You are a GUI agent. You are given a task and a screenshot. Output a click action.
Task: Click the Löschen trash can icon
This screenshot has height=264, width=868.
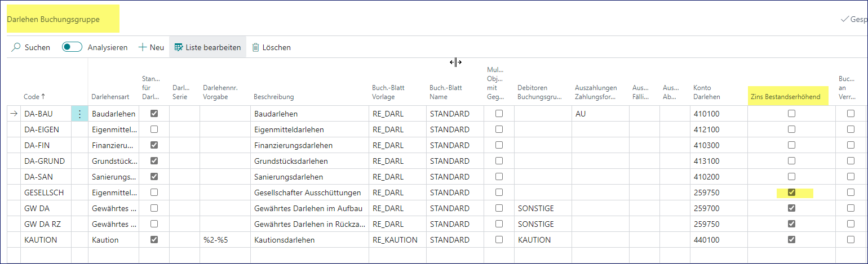pos(256,48)
